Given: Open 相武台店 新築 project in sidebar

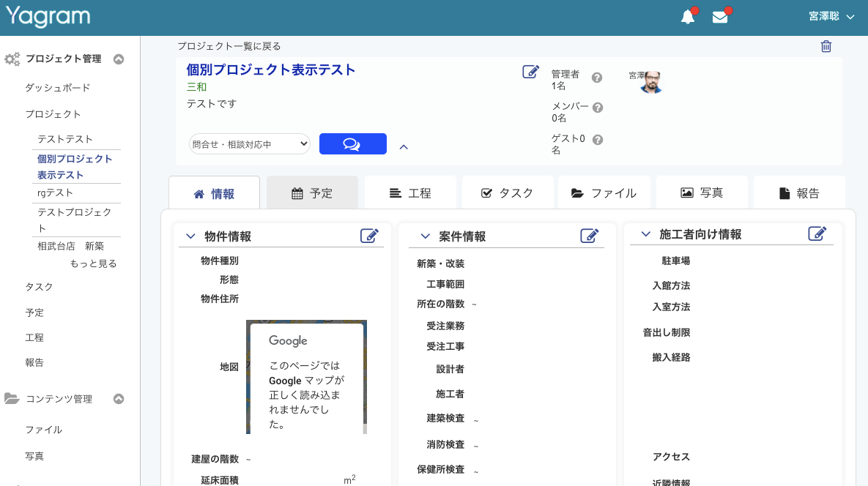Looking at the screenshot, I should [x=71, y=246].
